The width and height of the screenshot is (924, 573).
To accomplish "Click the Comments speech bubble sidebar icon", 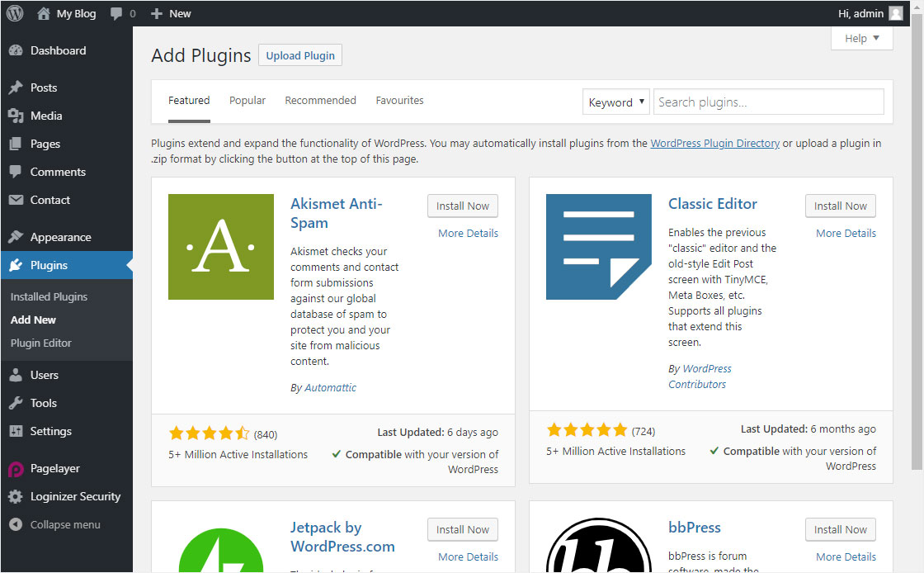I will tap(16, 172).
